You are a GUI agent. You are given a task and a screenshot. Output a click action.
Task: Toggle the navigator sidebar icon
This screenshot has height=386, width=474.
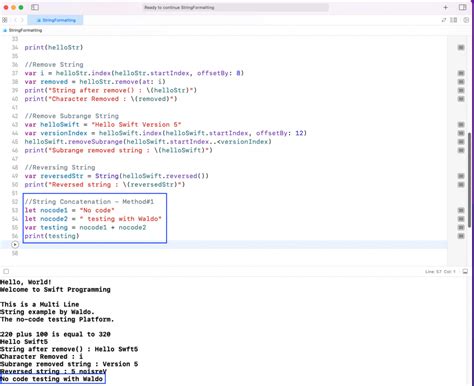point(35,7)
